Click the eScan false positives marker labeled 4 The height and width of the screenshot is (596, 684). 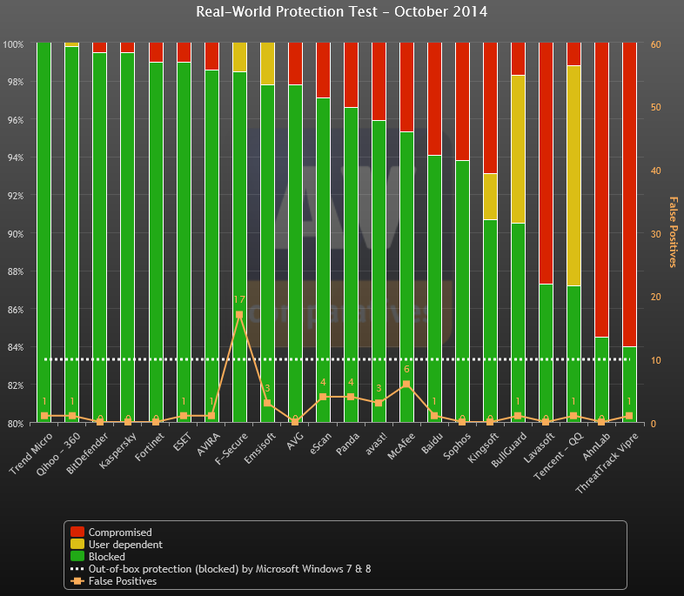[x=323, y=397]
